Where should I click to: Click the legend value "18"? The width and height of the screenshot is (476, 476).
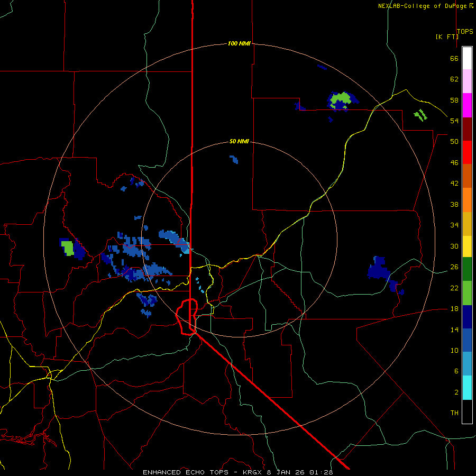point(454,309)
